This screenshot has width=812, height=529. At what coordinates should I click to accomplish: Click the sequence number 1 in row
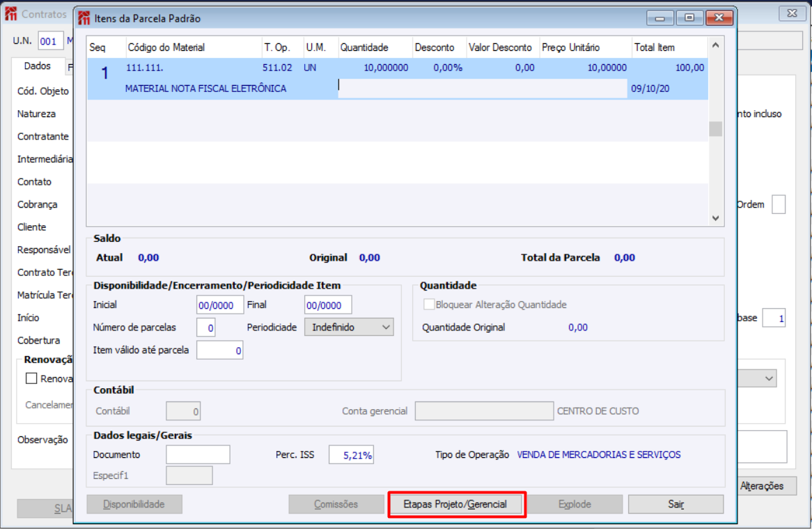(104, 73)
